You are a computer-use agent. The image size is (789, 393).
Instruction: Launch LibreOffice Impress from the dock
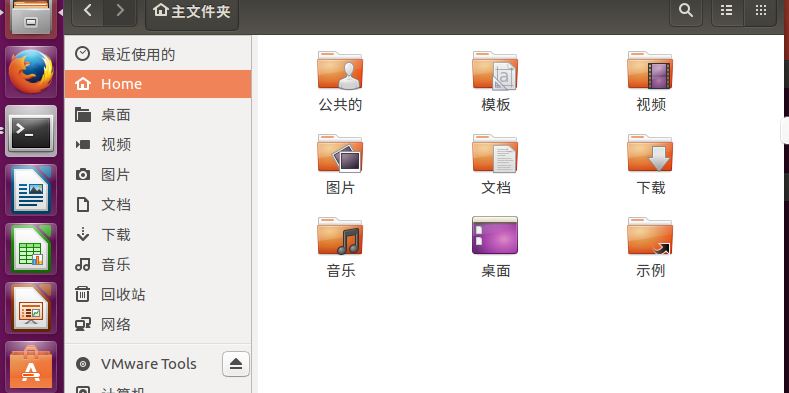(31, 308)
